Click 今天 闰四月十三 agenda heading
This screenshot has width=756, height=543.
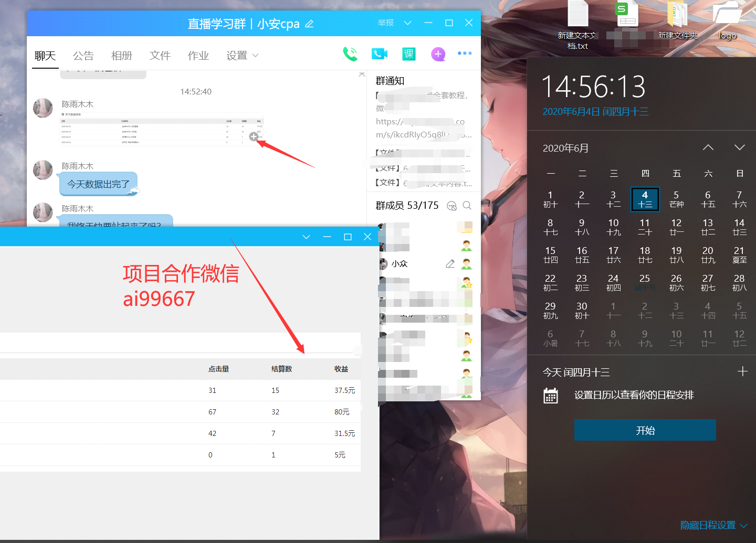[576, 372]
